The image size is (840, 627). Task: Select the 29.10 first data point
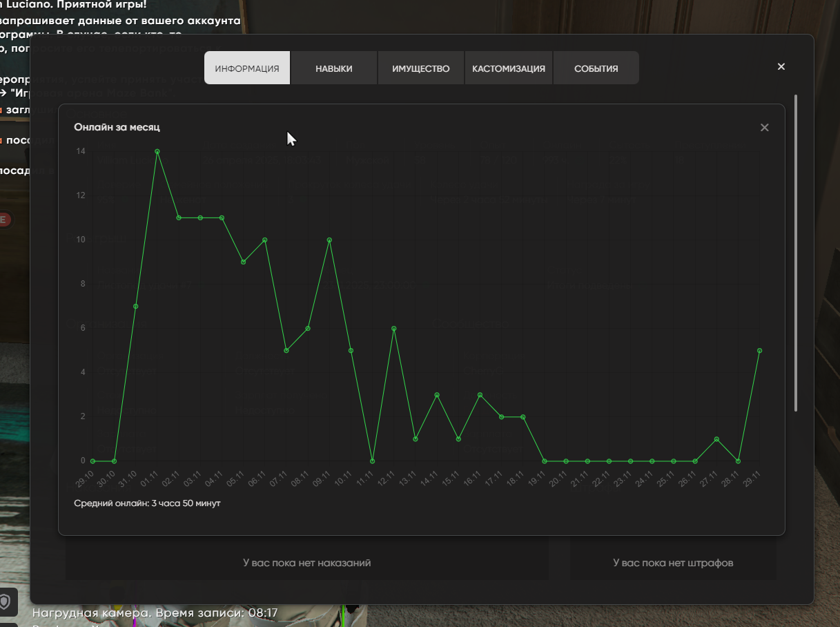pyautogui.click(x=93, y=461)
